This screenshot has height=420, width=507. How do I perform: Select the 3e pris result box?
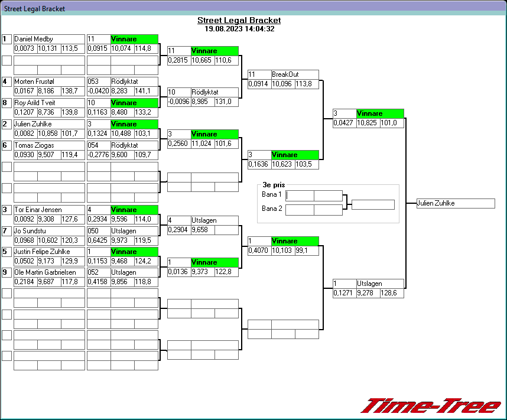point(373,204)
